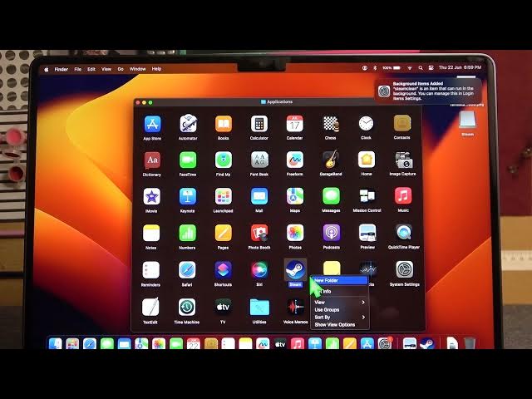Select the Steam app icon in Applications

point(295,269)
